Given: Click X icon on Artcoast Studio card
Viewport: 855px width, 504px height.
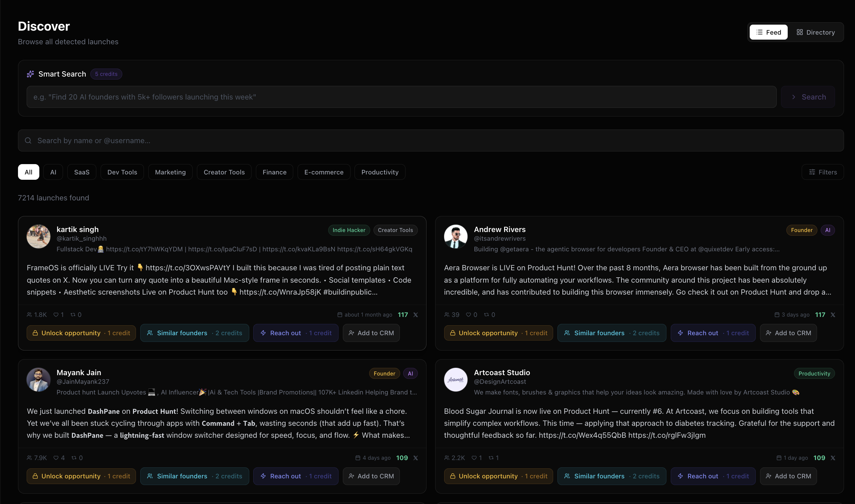Looking at the screenshot, I should [x=833, y=458].
